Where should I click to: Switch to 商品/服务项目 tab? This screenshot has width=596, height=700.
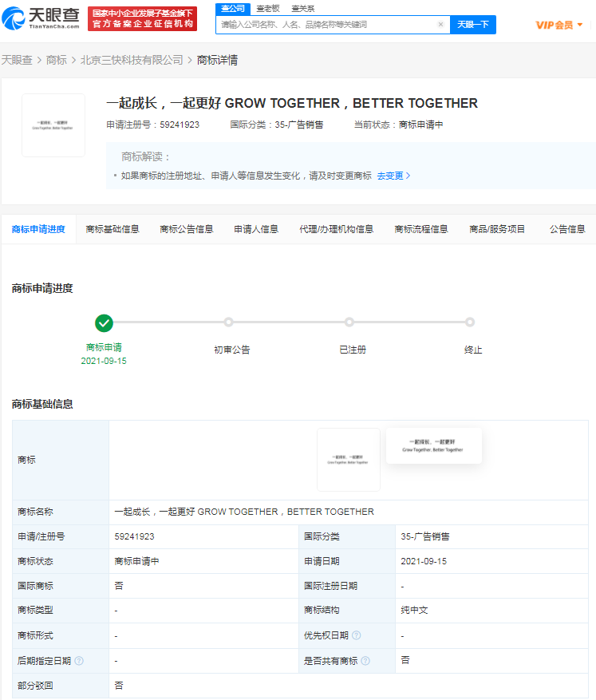(x=497, y=229)
